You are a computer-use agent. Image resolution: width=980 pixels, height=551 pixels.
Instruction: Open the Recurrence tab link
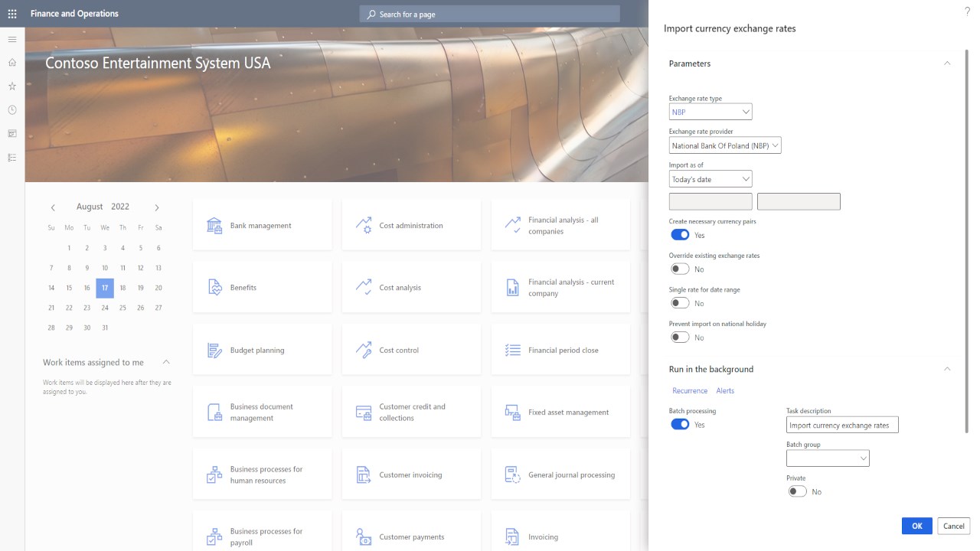click(x=690, y=390)
